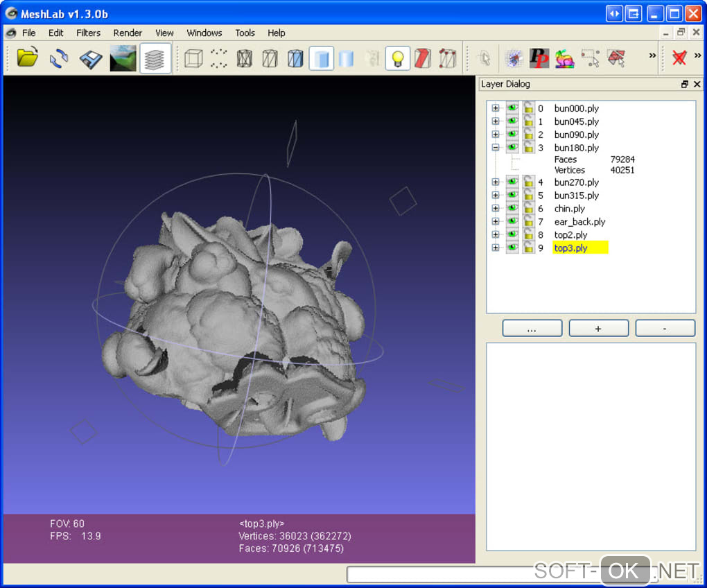
Task: Click the Reload mesh arrows icon
Action: click(59, 58)
